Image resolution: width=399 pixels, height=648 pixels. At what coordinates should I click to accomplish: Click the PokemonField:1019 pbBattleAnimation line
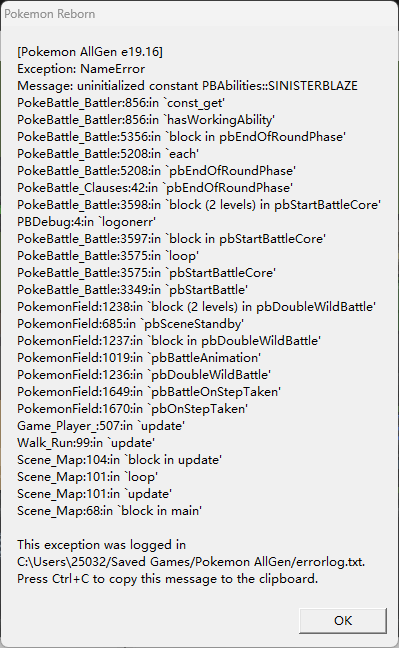point(139,357)
